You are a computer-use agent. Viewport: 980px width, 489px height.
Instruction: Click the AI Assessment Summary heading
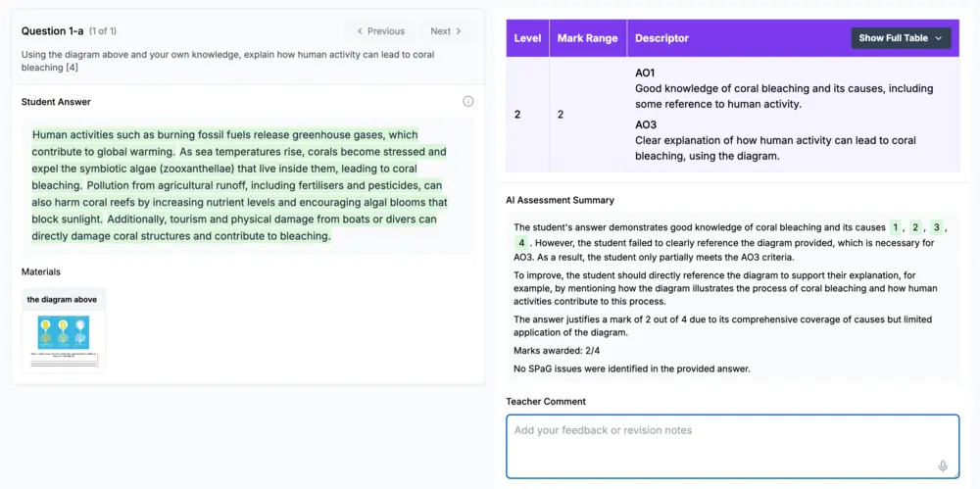pos(560,200)
